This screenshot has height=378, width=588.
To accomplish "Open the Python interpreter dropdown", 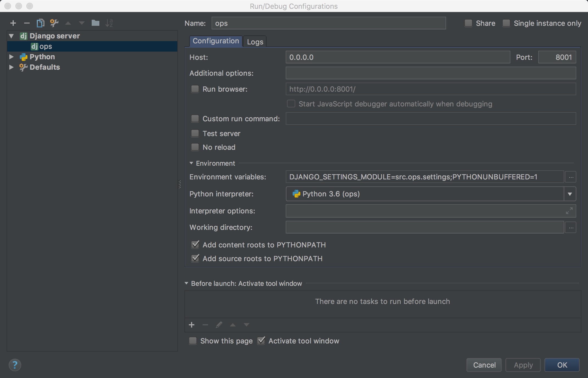I will [x=570, y=194].
